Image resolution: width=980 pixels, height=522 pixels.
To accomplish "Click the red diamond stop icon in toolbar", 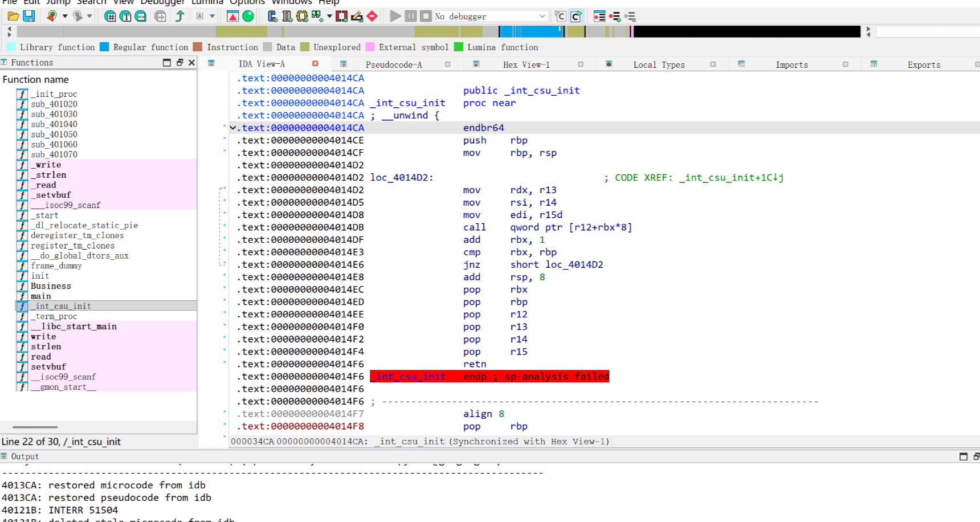I will pyautogui.click(x=372, y=17).
